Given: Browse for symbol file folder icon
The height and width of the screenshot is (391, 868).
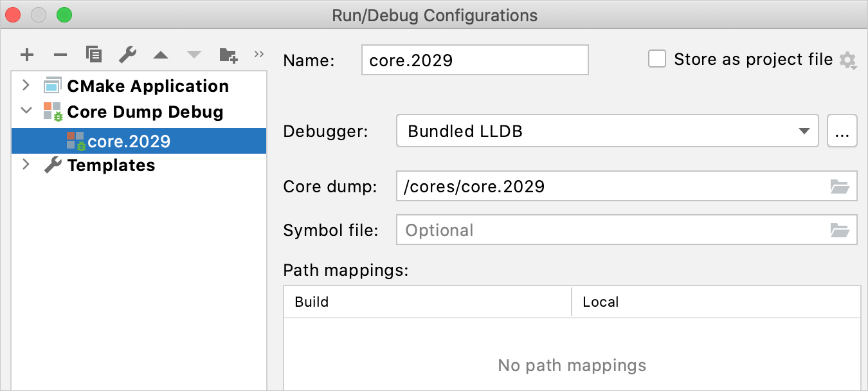Looking at the screenshot, I should (x=840, y=230).
